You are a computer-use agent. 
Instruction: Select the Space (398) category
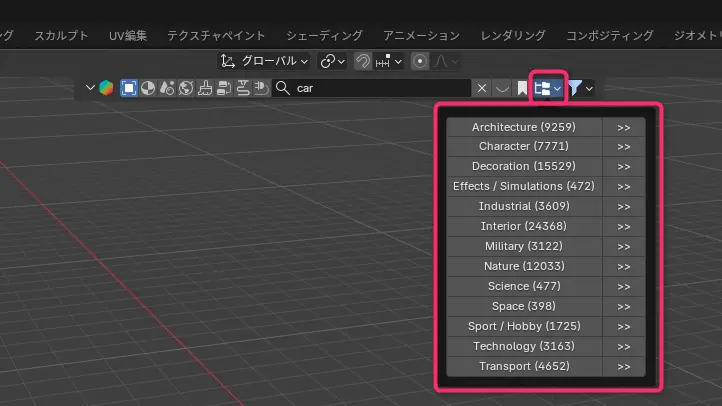(x=524, y=306)
